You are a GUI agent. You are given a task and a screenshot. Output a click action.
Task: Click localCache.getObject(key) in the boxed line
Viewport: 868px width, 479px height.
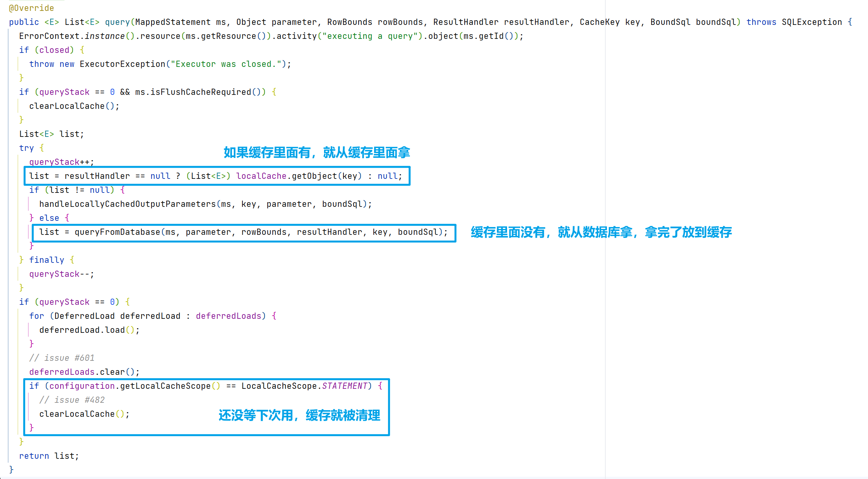point(299,176)
